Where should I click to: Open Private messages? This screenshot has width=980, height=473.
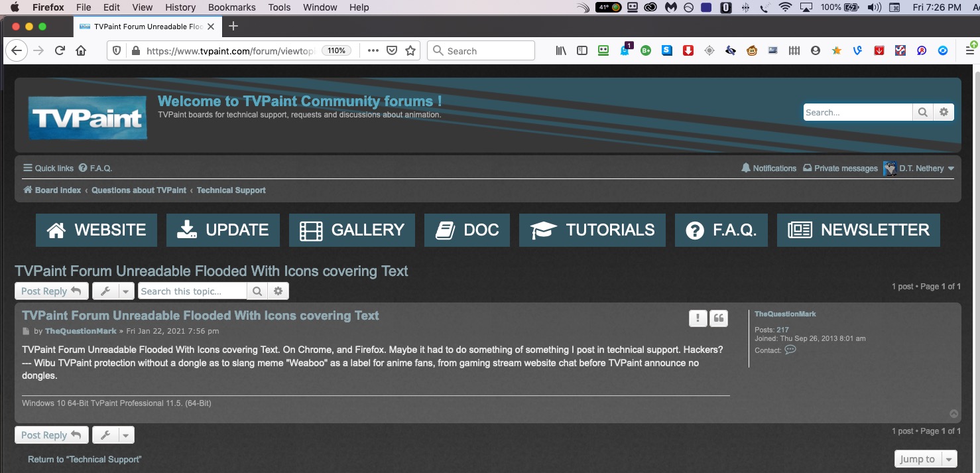click(x=840, y=169)
